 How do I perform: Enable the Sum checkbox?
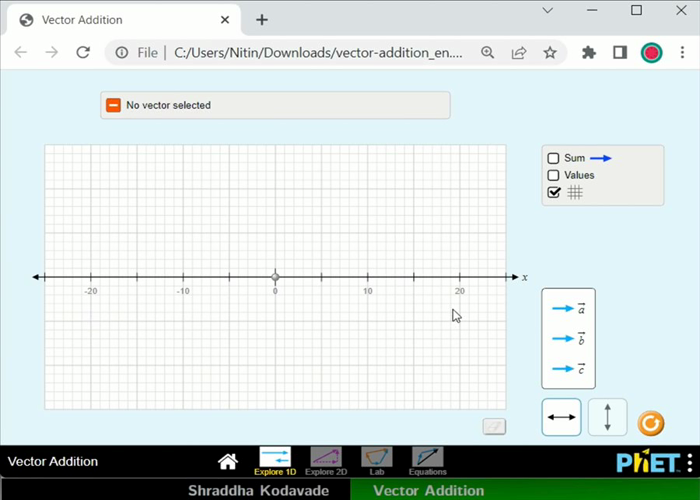click(x=553, y=158)
